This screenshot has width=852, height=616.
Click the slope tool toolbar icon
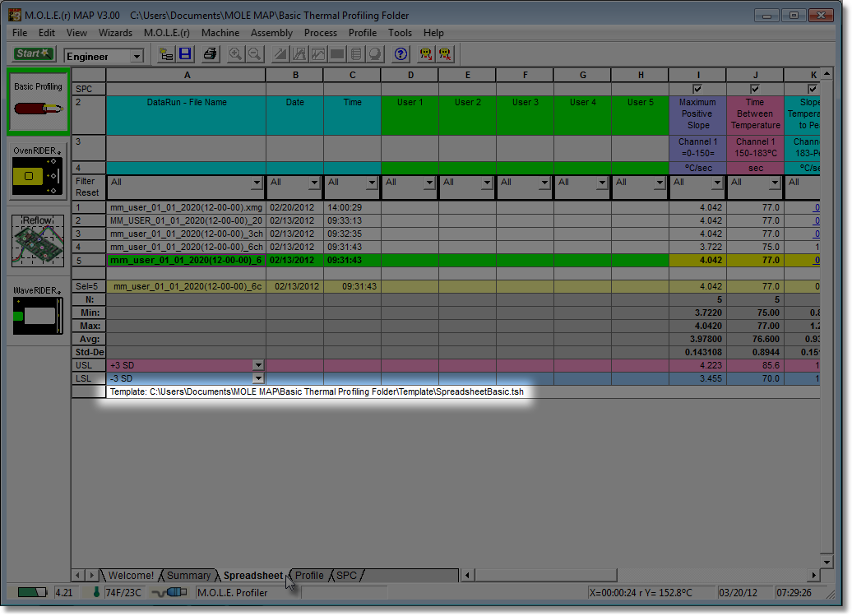(280, 53)
